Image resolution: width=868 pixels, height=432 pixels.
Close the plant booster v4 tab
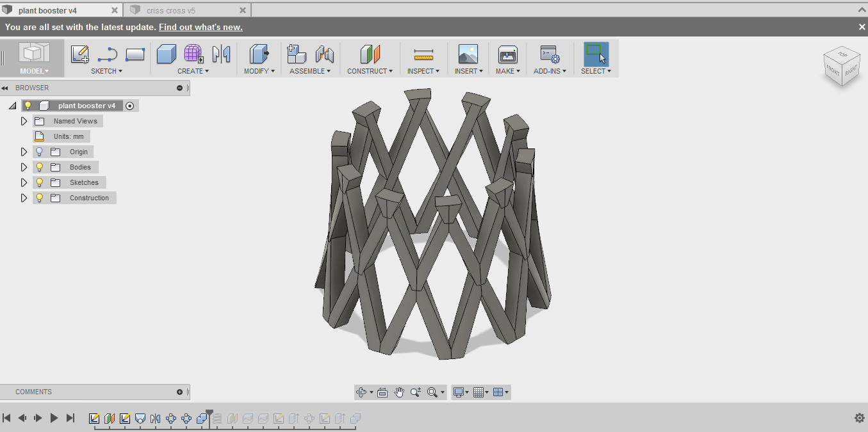click(x=115, y=10)
